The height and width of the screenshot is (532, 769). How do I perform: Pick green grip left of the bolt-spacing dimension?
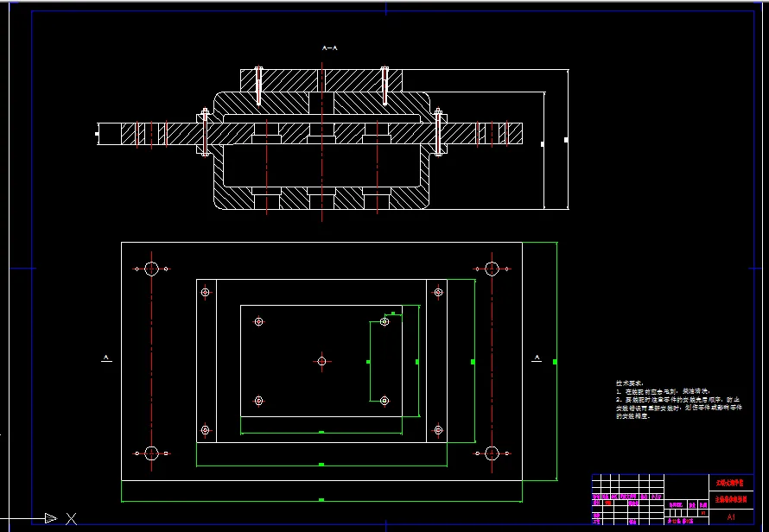click(368, 362)
